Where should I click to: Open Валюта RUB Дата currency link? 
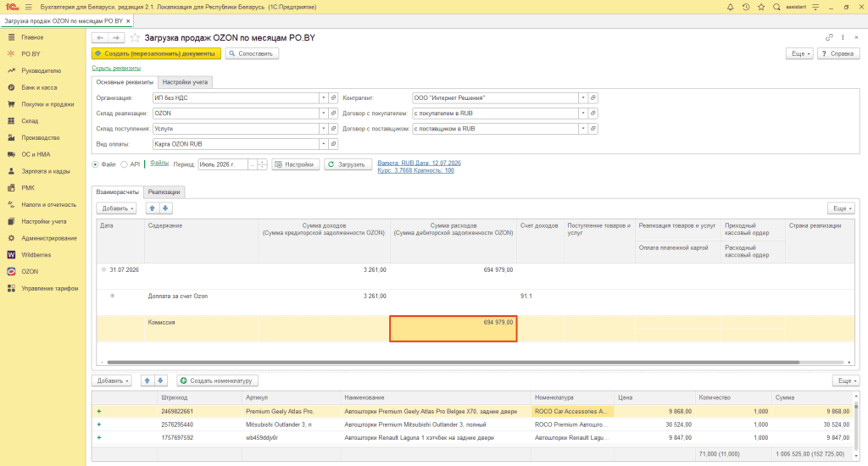click(x=419, y=163)
